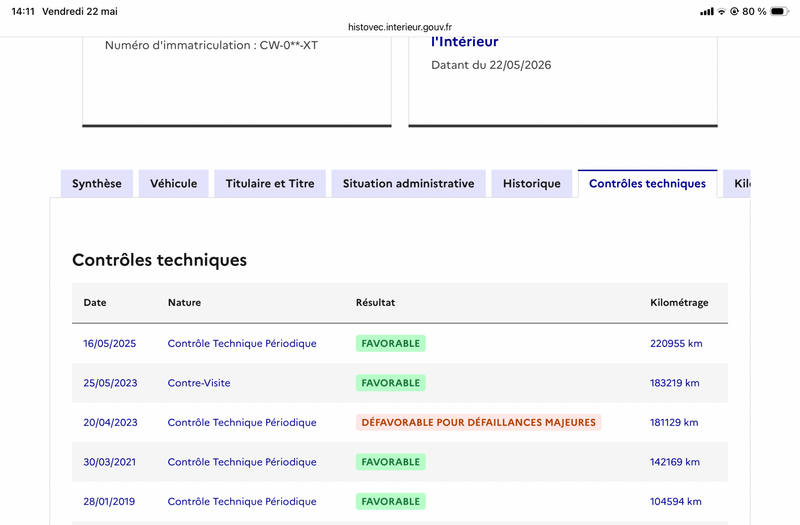Tap the histovec.interieur.gouv.fr address bar
This screenshot has height=525, width=800.
pyautogui.click(x=400, y=27)
